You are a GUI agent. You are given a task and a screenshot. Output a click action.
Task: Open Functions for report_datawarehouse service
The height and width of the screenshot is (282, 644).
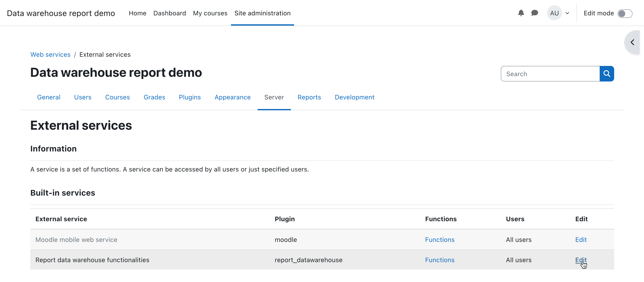pyautogui.click(x=439, y=260)
